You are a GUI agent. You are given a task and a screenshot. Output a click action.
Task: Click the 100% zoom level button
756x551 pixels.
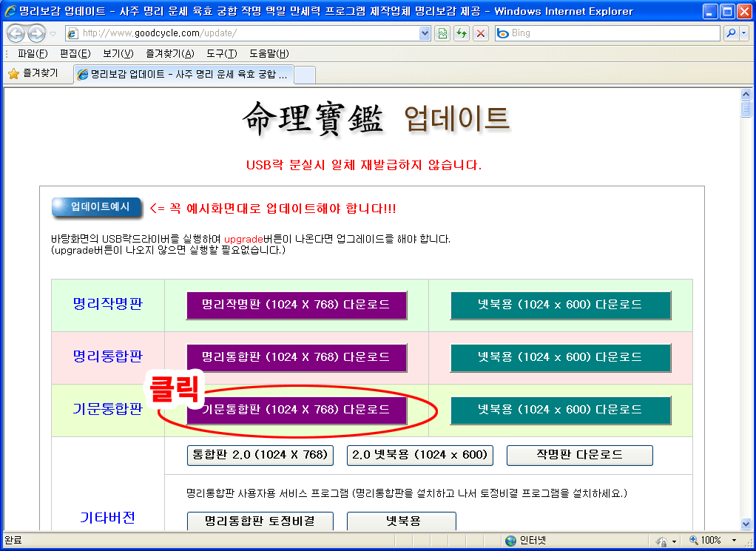tap(706, 541)
